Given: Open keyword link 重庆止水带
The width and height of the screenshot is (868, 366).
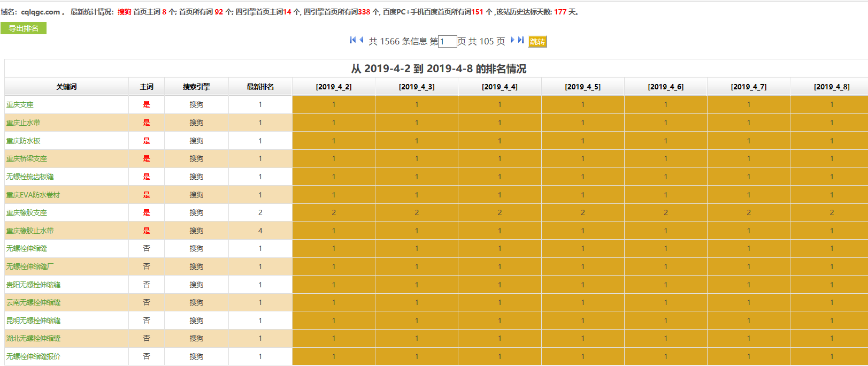Looking at the screenshot, I should pyautogui.click(x=23, y=123).
